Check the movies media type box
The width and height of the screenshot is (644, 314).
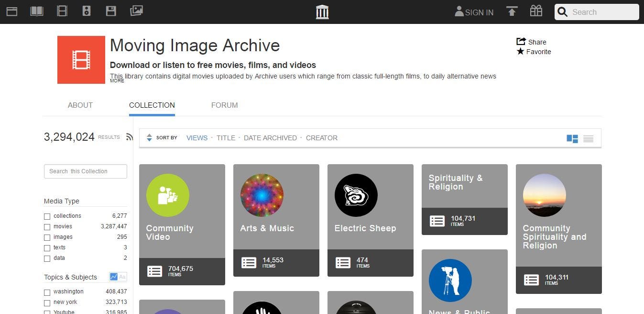click(x=47, y=227)
